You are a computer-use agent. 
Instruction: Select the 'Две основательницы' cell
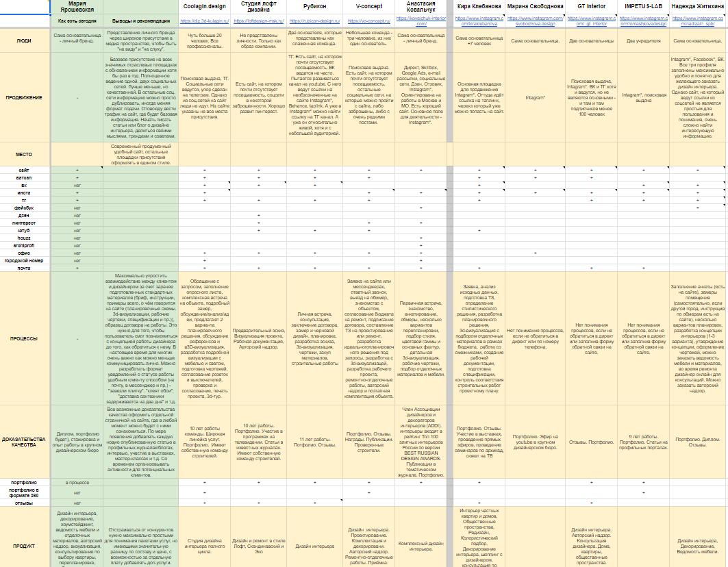591,41
